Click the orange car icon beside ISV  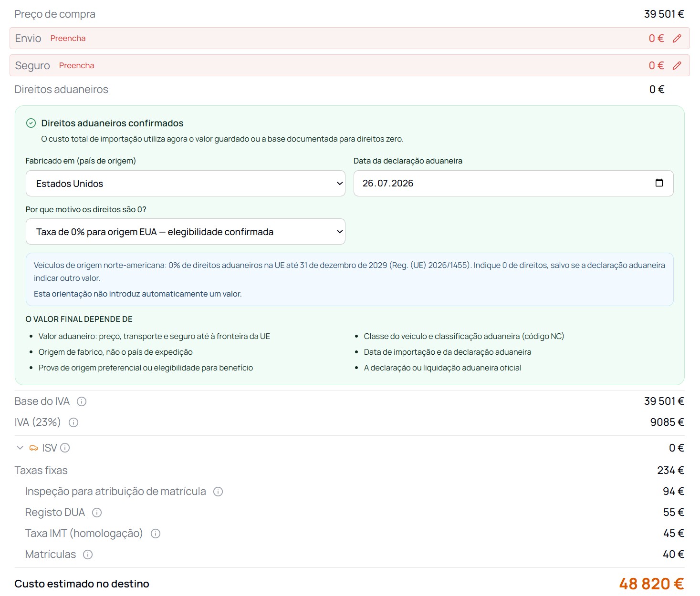[x=33, y=448]
